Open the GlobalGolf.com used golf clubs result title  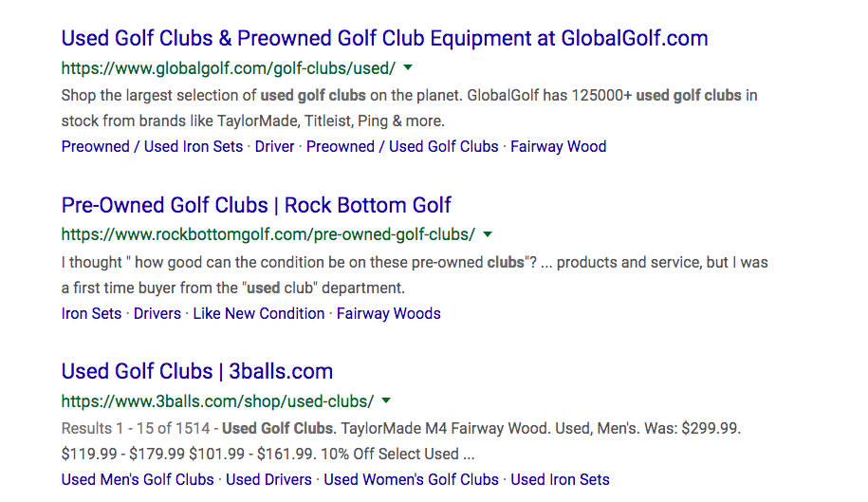[x=385, y=38]
